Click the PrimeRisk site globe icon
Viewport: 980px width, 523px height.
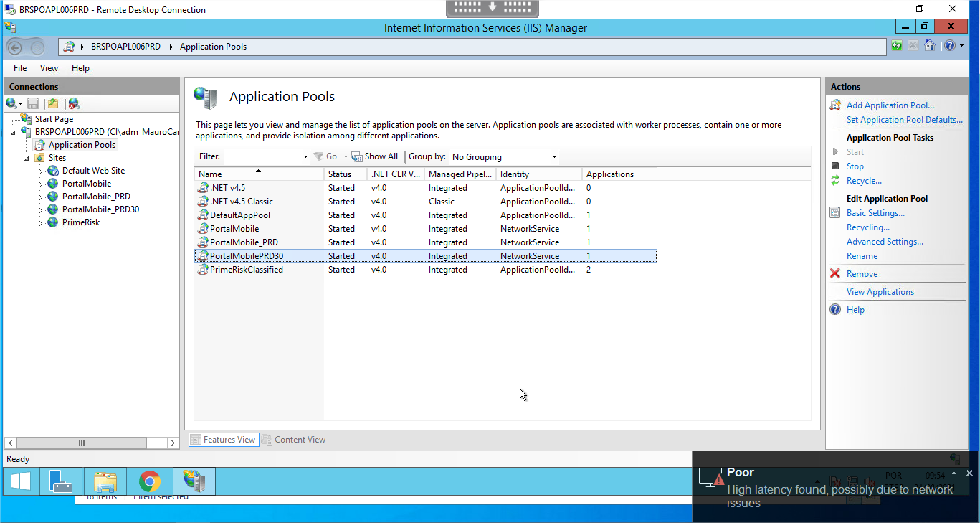(x=53, y=222)
